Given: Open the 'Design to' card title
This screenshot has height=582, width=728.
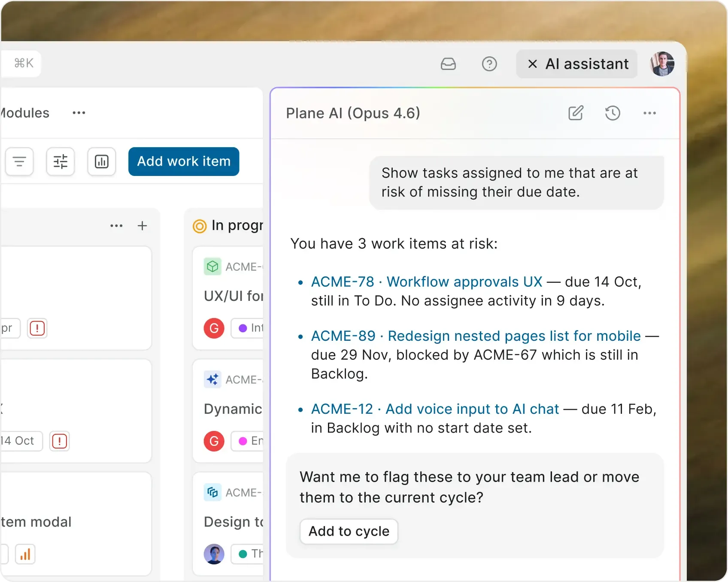Looking at the screenshot, I should (x=234, y=522).
